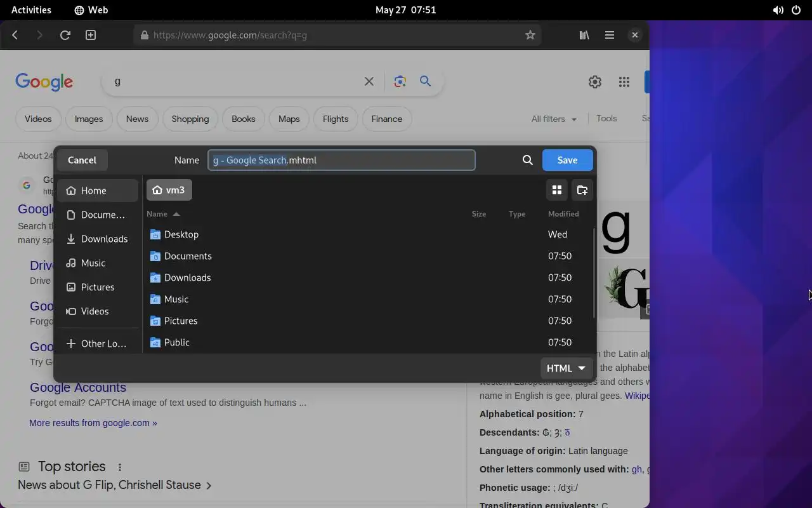Bookmark page with star icon in address bar
The image size is (812, 508).
pos(530,35)
